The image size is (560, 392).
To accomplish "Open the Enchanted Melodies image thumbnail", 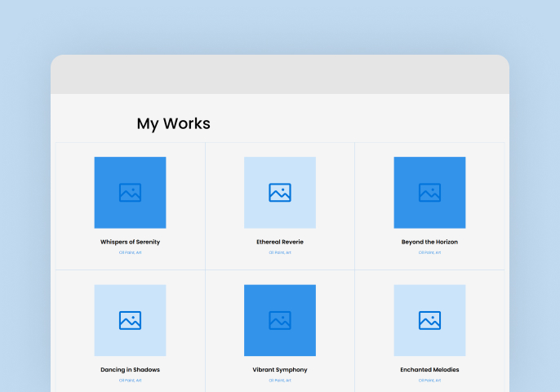I will click(429, 320).
